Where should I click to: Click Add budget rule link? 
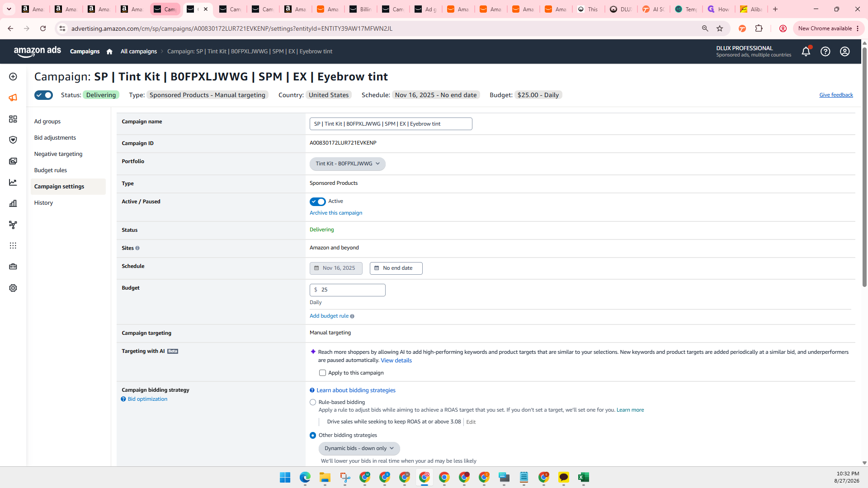(x=329, y=316)
